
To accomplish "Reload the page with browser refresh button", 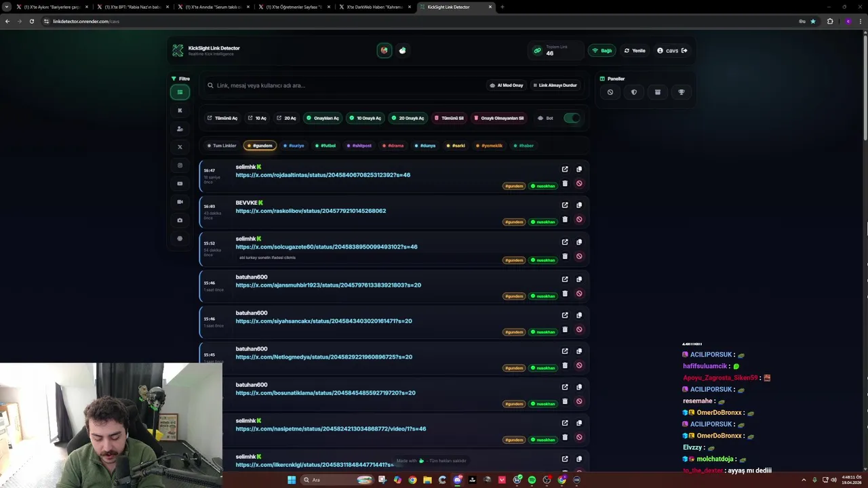I will point(31,21).
